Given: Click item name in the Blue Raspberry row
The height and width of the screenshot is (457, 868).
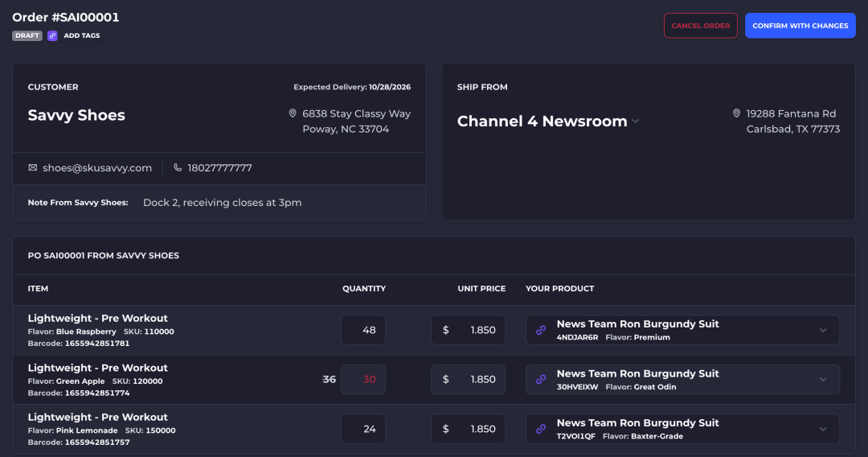Looking at the screenshot, I should point(97,319).
